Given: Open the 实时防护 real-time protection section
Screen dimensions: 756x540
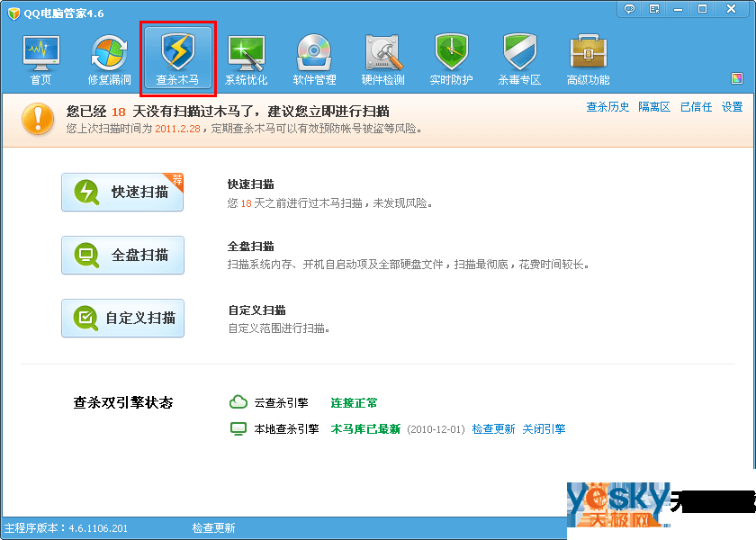Looking at the screenshot, I should pyautogui.click(x=451, y=60).
